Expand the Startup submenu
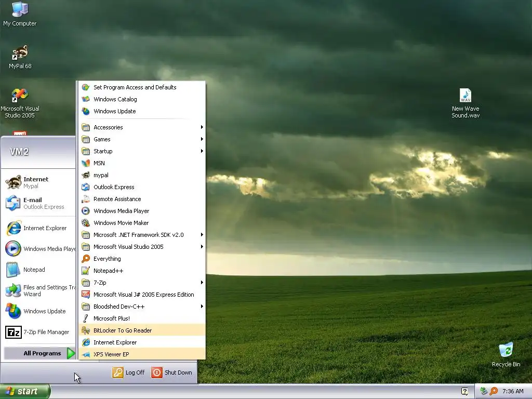 click(x=142, y=151)
